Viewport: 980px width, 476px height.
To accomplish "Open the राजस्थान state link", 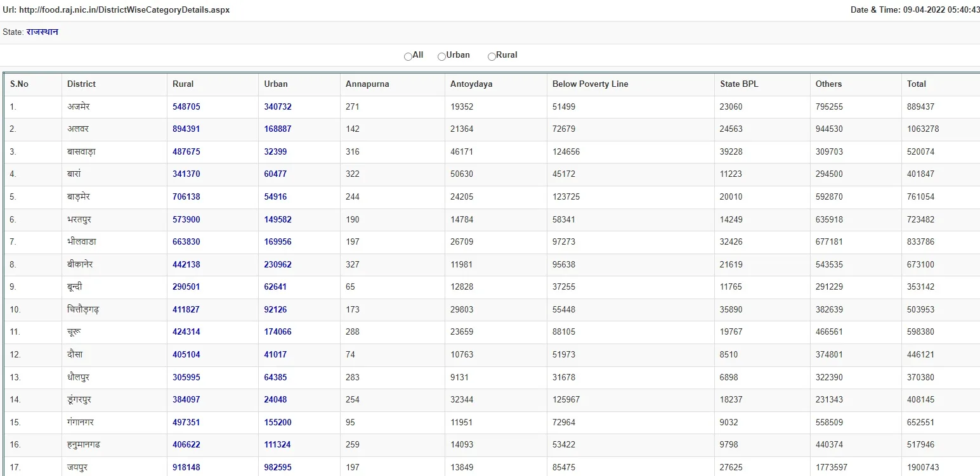I will [x=42, y=32].
